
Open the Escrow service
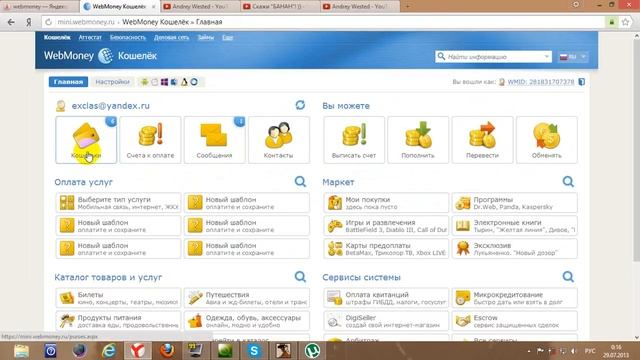[515, 321]
